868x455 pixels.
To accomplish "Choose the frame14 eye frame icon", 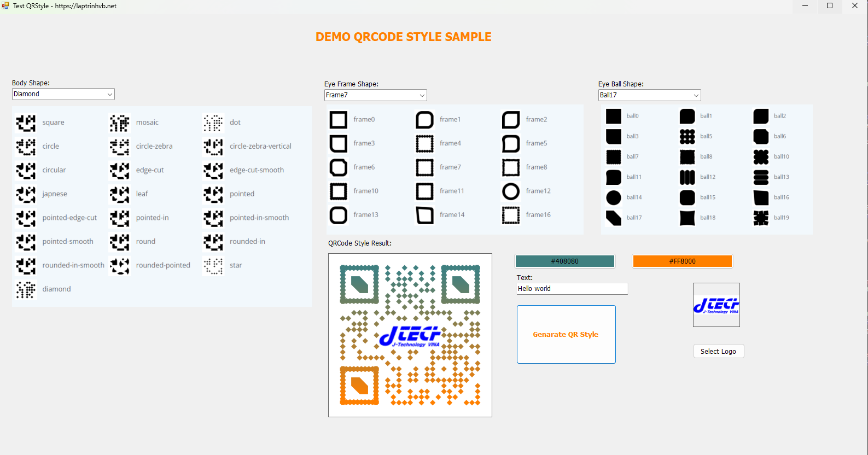I will [x=425, y=215].
